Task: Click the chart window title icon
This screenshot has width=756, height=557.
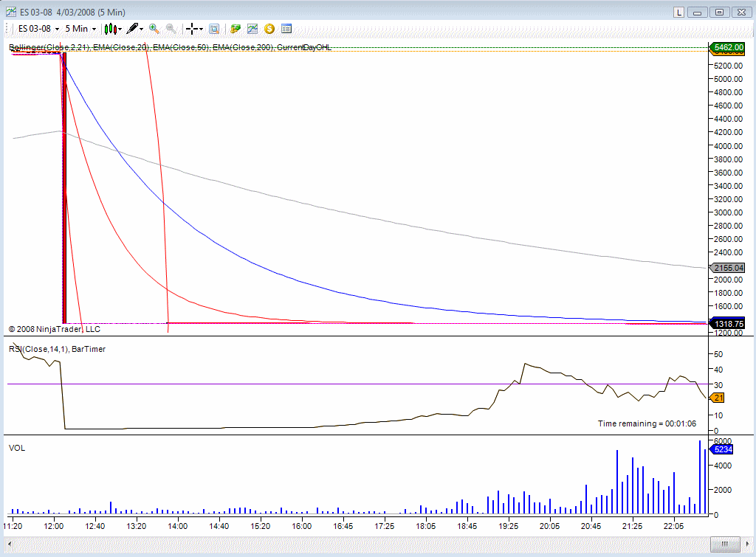Action: click(x=10, y=12)
